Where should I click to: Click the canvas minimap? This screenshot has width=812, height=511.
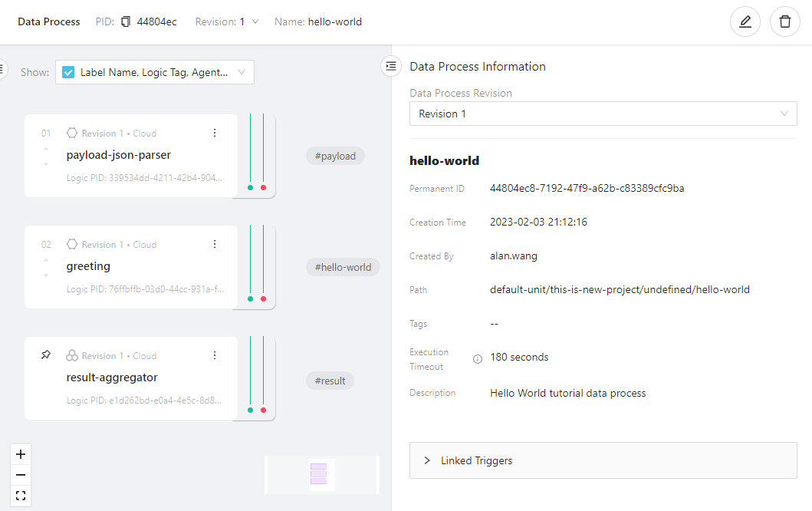[321, 474]
